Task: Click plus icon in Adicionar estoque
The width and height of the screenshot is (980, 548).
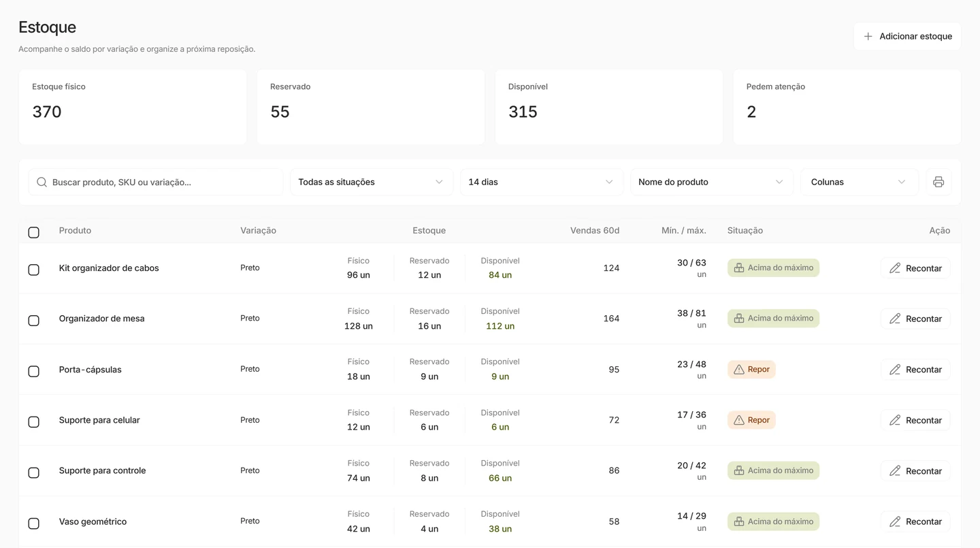Action: 868,36
